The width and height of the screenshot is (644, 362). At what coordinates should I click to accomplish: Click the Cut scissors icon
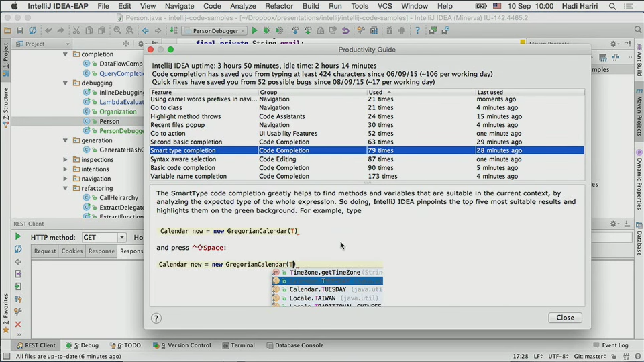(x=76, y=30)
